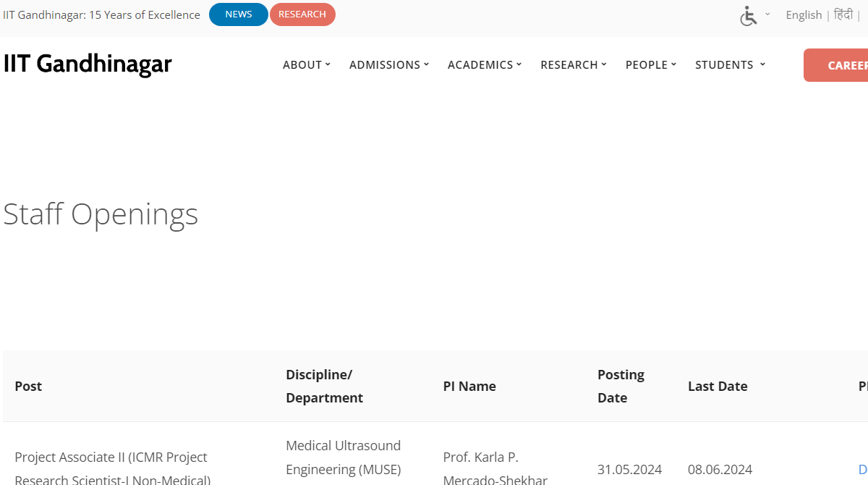Click the CAREERS button

pos(836,65)
